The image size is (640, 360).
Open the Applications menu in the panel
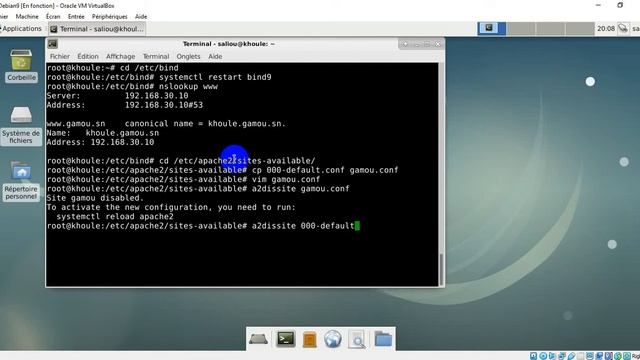pyautogui.click(x=21, y=29)
